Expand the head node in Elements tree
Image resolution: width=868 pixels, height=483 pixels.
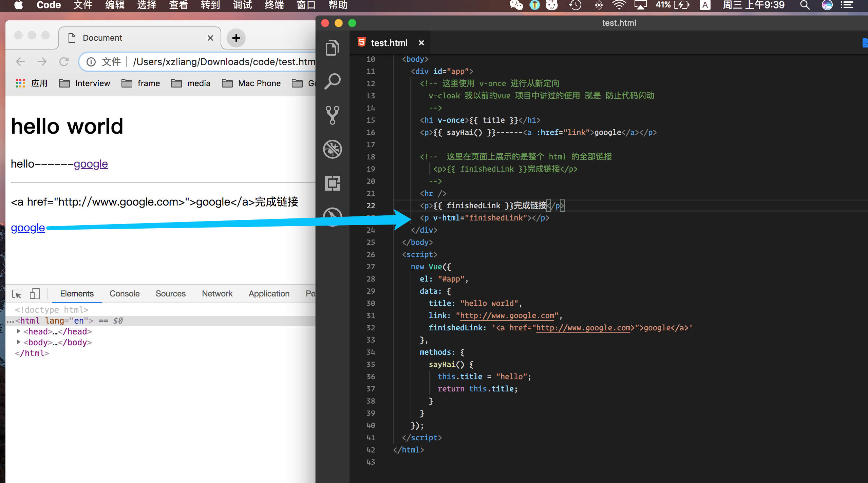(19, 331)
